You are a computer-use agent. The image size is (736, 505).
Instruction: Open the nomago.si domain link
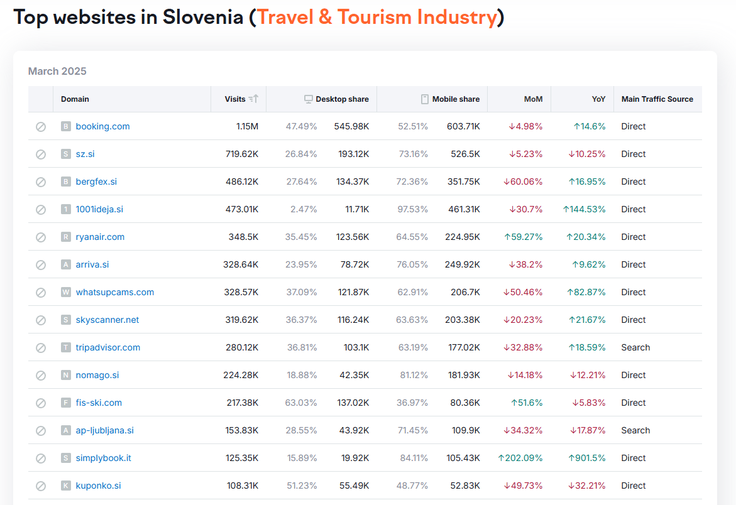coord(97,375)
